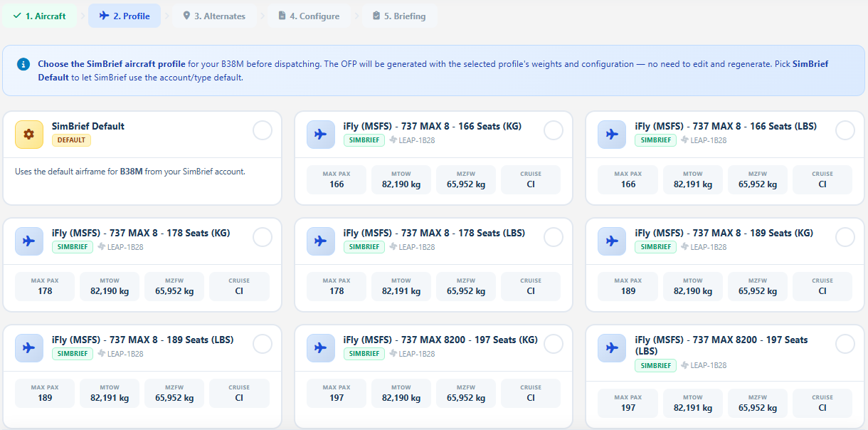The image size is (868, 430).
Task: Click 'Uses the default airframe for B38M' description
Action: pos(130,172)
